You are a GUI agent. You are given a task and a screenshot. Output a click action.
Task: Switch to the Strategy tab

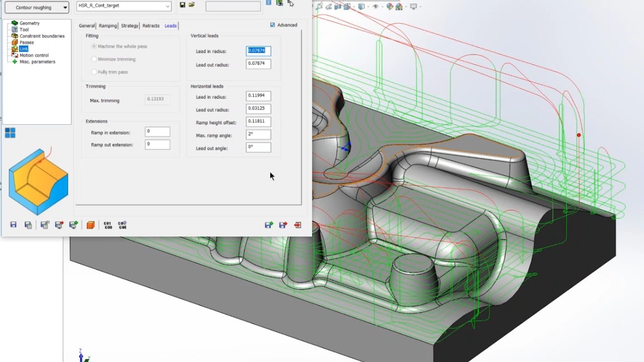point(130,26)
